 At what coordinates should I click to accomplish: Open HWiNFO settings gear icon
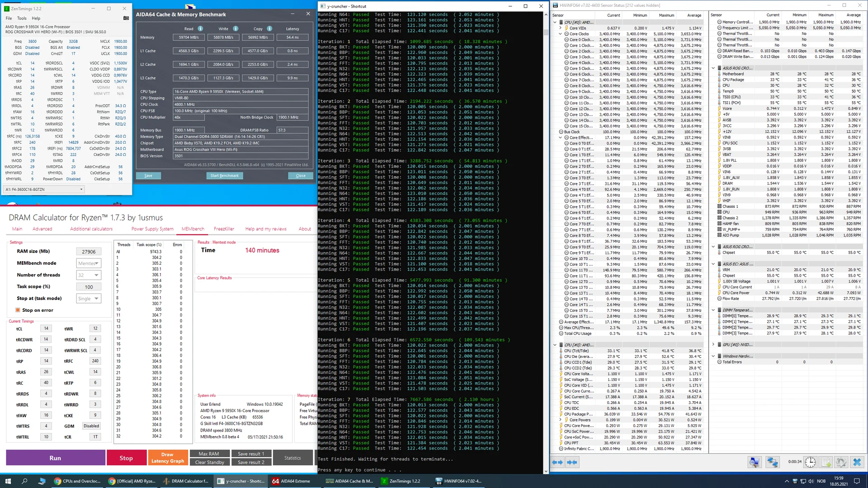pyautogui.click(x=841, y=462)
